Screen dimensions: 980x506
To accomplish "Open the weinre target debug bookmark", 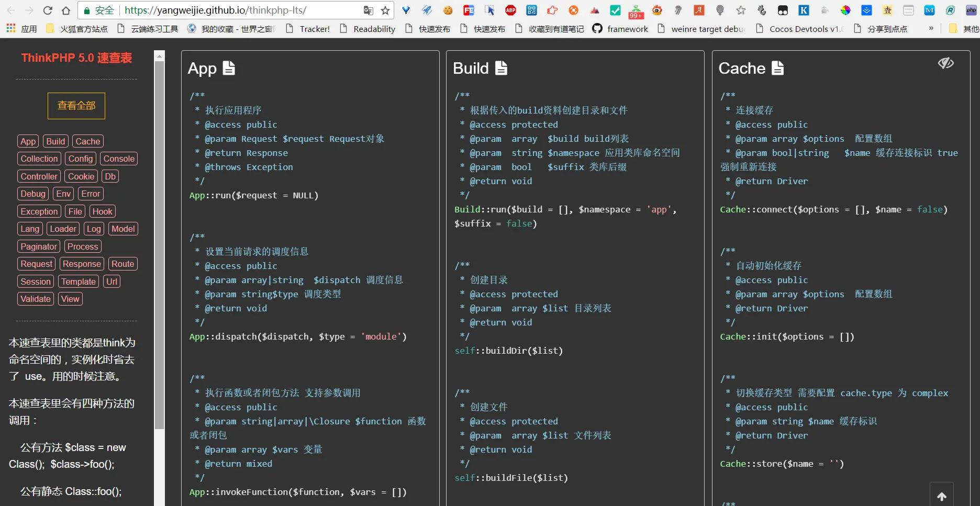I will click(701, 29).
